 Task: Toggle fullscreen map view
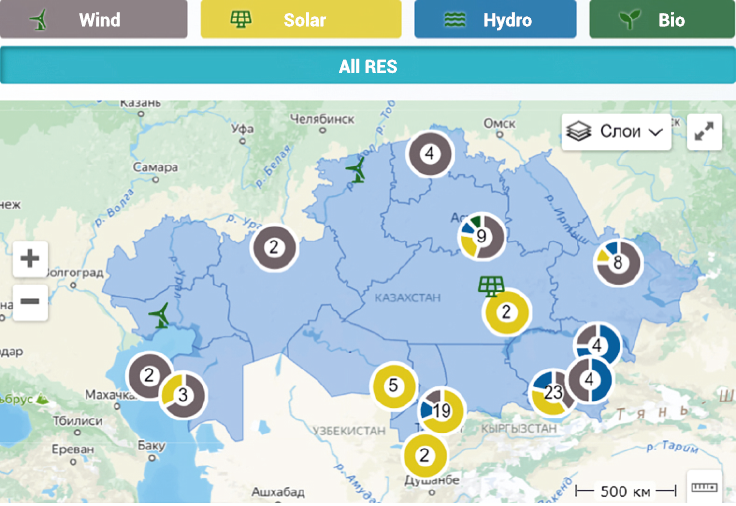[705, 132]
